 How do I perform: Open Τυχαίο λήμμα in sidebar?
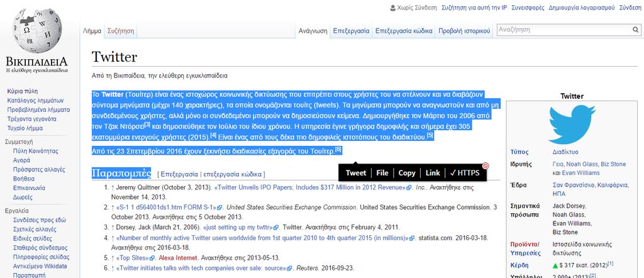(x=25, y=128)
